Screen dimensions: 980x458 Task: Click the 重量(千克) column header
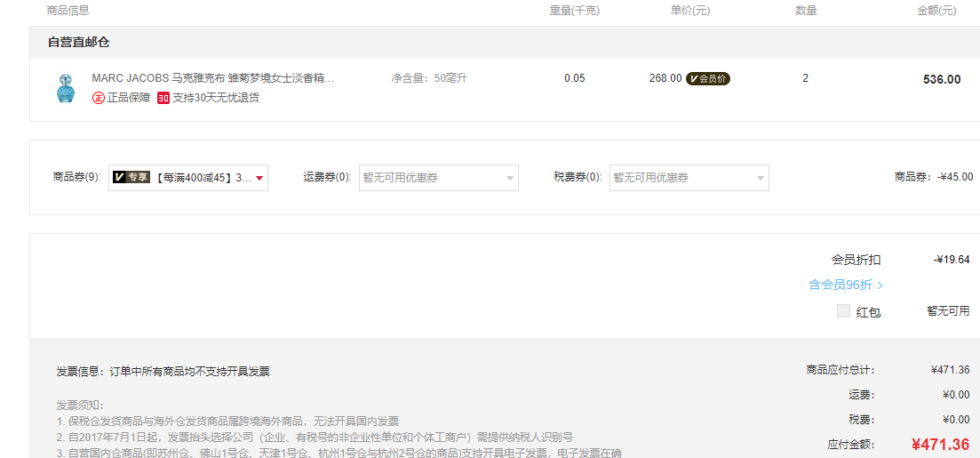coord(574,11)
